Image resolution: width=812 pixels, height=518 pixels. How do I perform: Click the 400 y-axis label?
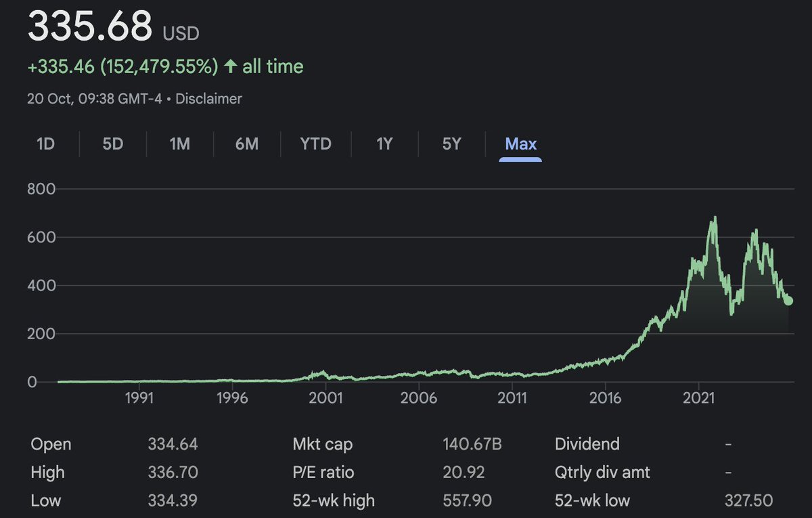40,285
